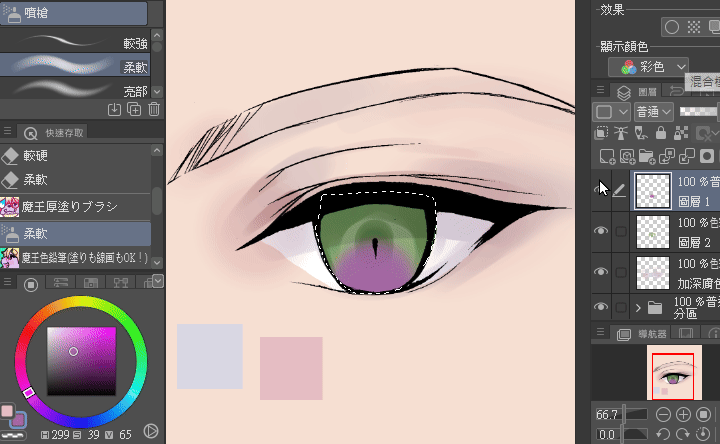Expand the hidden color palette tabs
This screenshot has height=444, width=720.
coord(158,281)
